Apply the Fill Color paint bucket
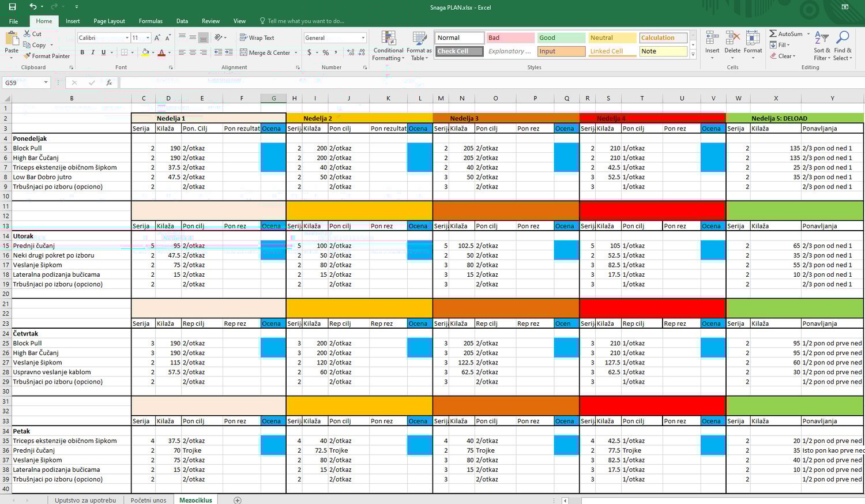Image resolution: width=865 pixels, height=504 pixels. pyautogui.click(x=145, y=52)
